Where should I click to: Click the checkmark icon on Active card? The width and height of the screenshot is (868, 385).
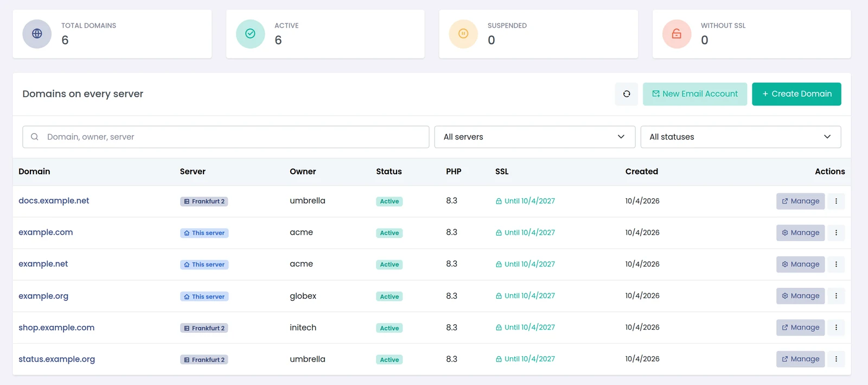click(250, 34)
